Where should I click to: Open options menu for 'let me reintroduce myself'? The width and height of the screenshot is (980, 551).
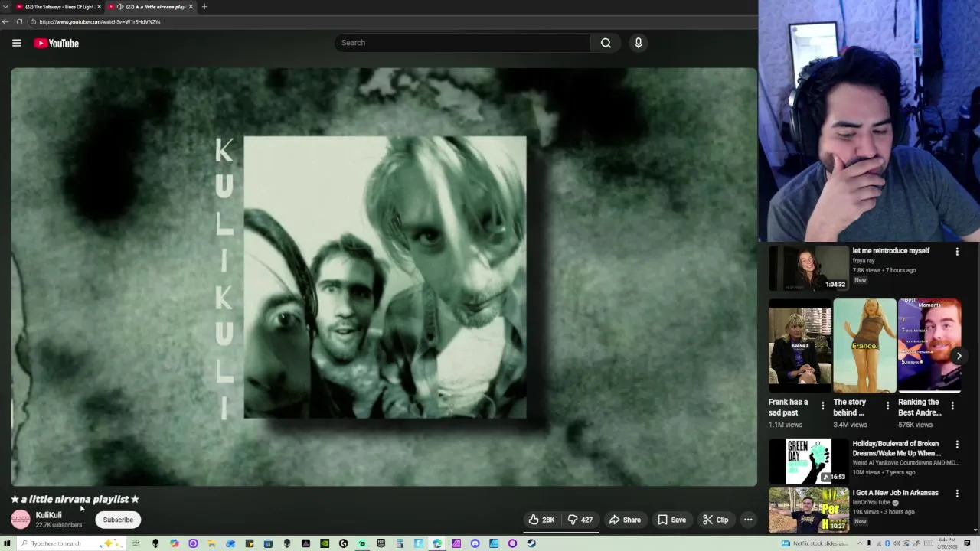[956, 251]
